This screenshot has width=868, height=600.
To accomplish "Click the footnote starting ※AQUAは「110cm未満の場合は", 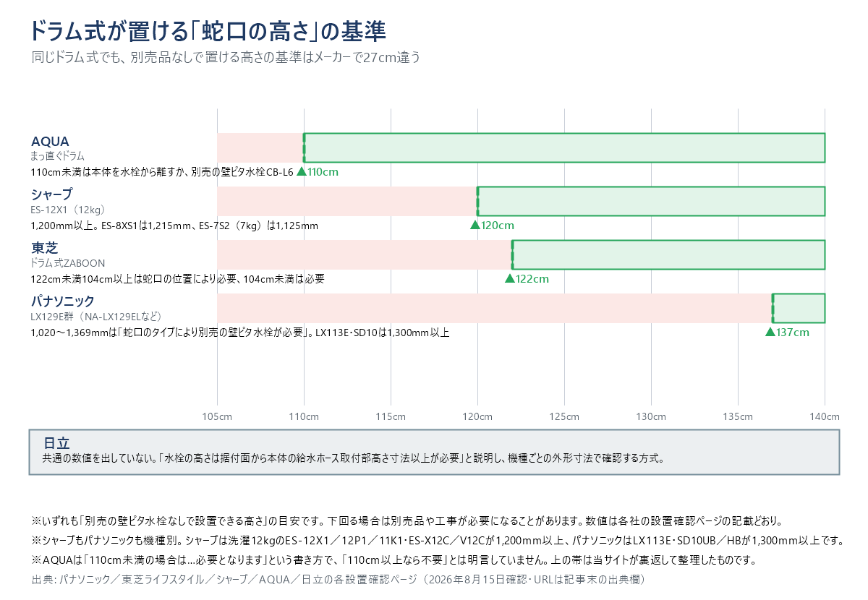I will [x=393, y=560].
